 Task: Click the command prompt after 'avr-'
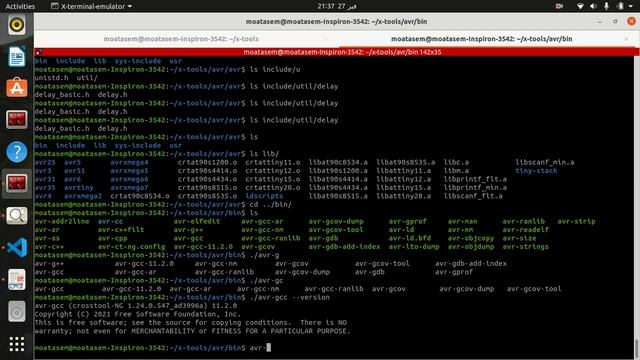click(269, 348)
